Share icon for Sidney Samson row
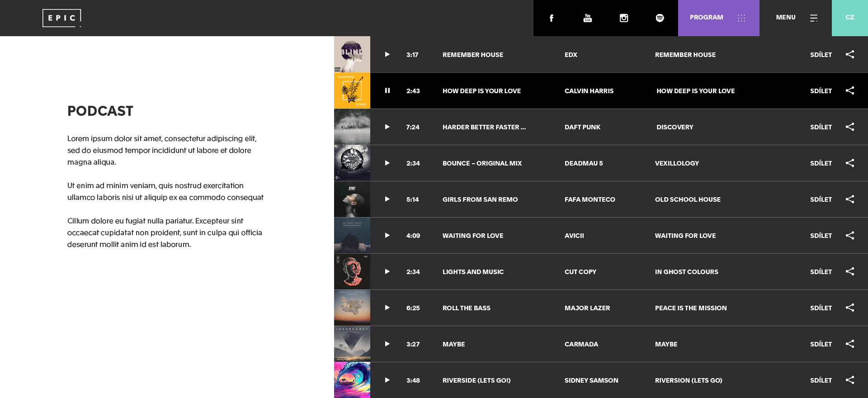Image resolution: width=868 pixels, height=398 pixels. 850,380
